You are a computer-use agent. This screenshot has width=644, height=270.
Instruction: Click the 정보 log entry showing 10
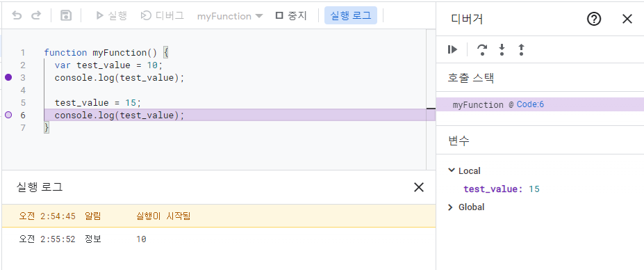(219, 239)
